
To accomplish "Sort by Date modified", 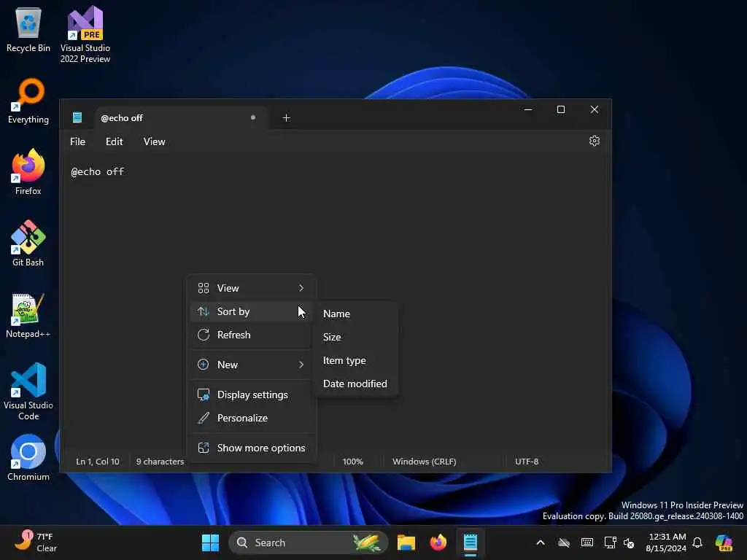I will (x=356, y=384).
